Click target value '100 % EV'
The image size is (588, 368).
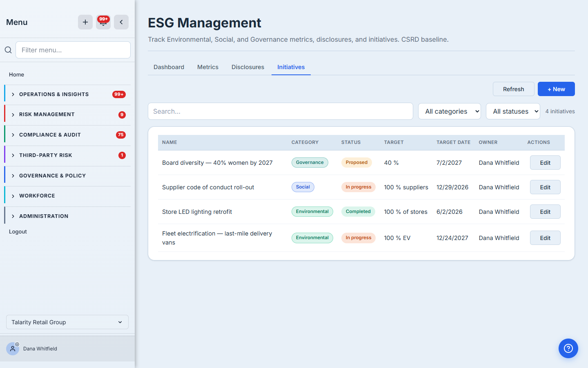point(397,238)
